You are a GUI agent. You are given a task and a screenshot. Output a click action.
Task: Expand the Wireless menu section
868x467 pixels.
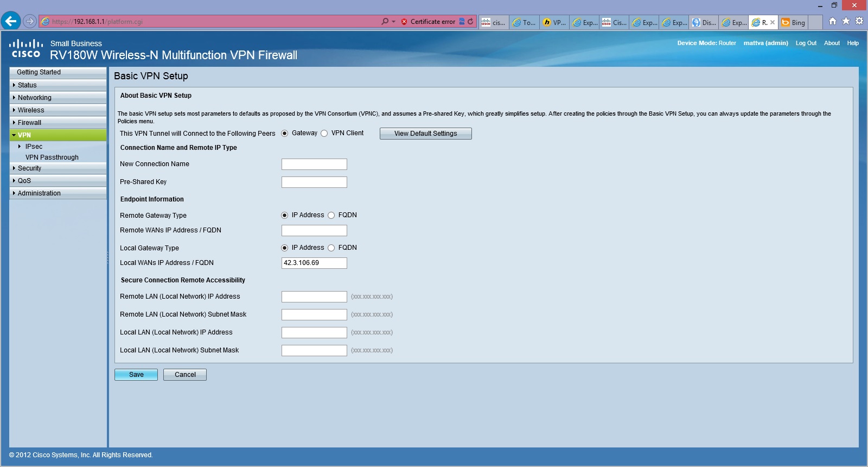(58, 110)
